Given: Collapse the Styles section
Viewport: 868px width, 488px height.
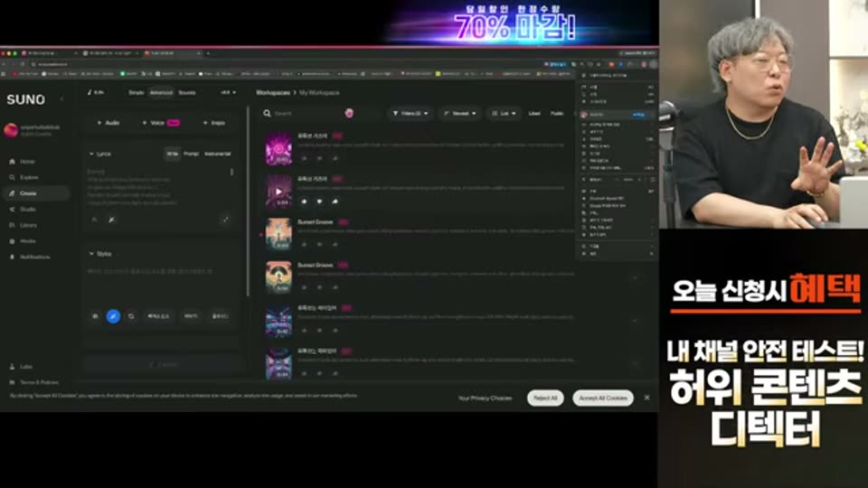Looking at the screenshot, I should click(x=100, y=254).
